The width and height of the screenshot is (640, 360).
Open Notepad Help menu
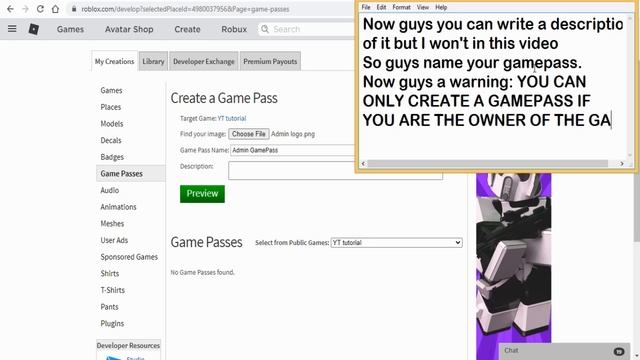[x=441, y=7]
